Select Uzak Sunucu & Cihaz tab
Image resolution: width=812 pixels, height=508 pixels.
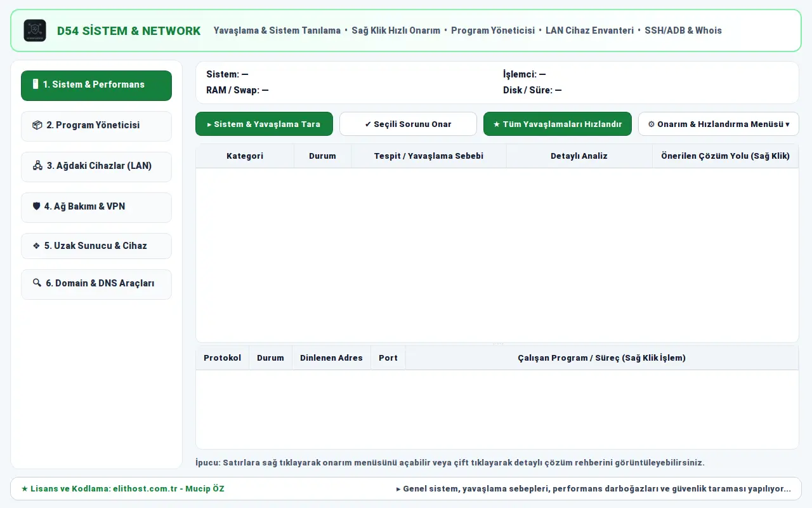pos(96,246)
